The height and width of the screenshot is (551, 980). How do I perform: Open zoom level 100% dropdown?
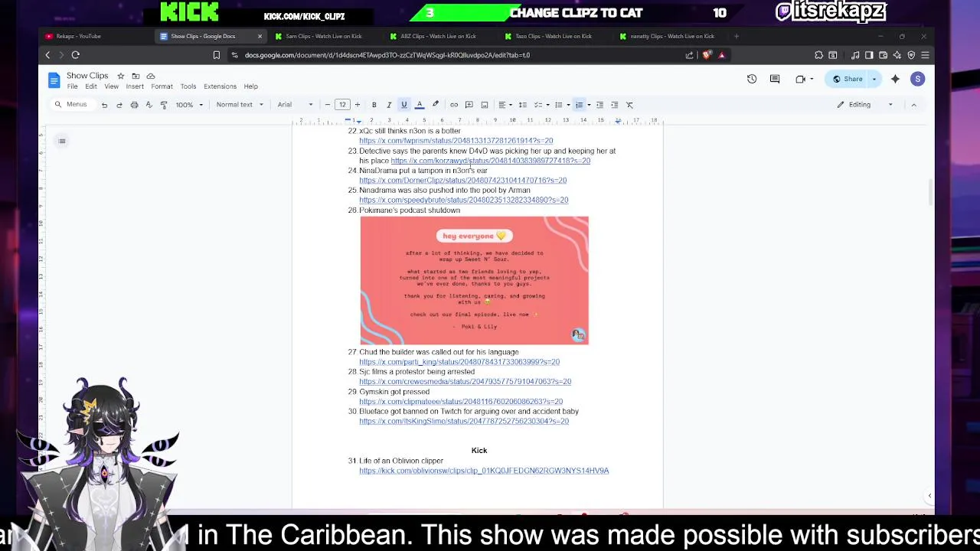click(x=190, y=105)
